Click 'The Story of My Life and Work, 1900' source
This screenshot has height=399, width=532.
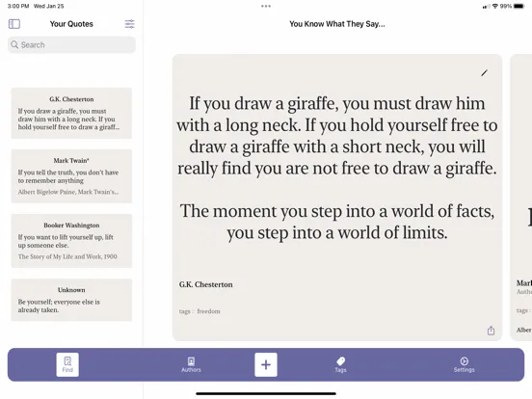pyautogui.click(x=67, y=256)
